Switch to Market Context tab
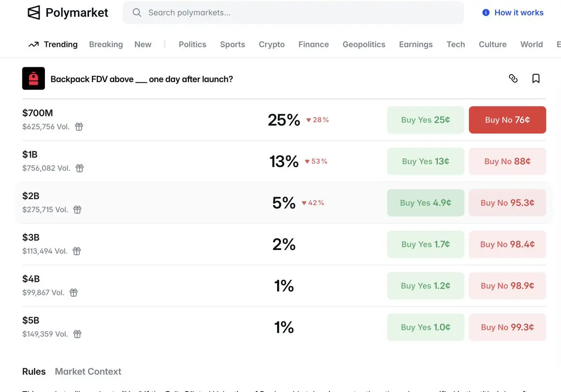Image resolution: width=561 pixels, height=392 pixels. (88, 371)
